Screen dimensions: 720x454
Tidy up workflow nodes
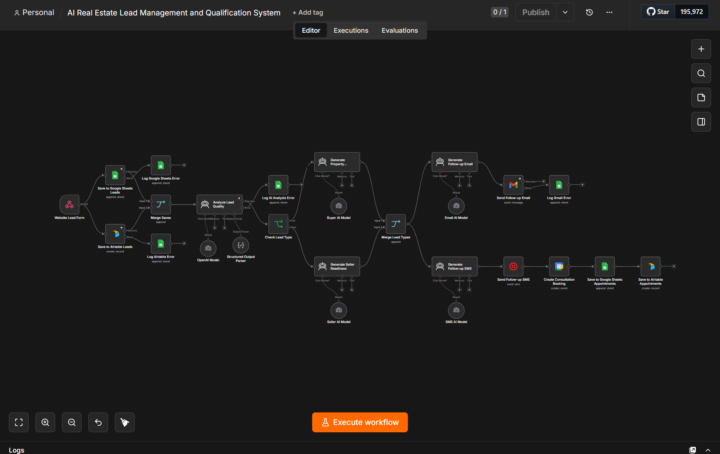pos(125,422)
